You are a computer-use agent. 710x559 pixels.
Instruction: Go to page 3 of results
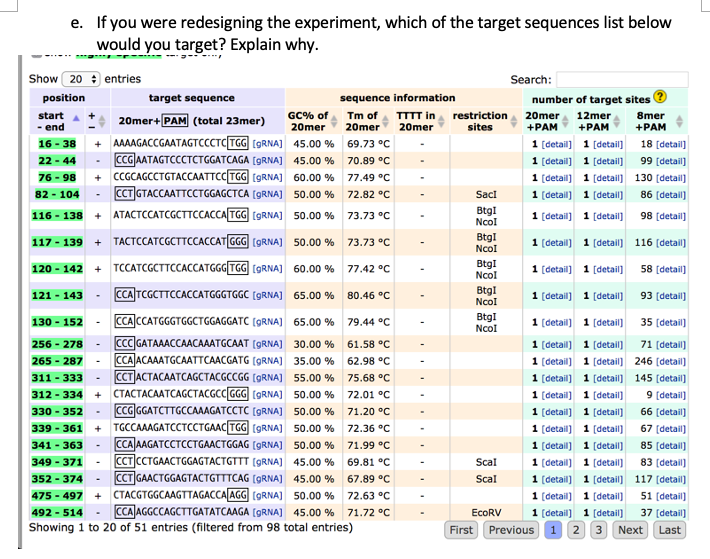tap(599, 530)
